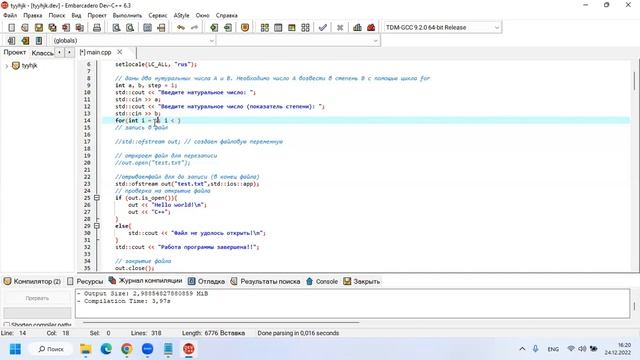Toggle the Shorten compiler paths checkbox
The height and width of the screenshot is (360, 640).
click(x=7, y=325)
